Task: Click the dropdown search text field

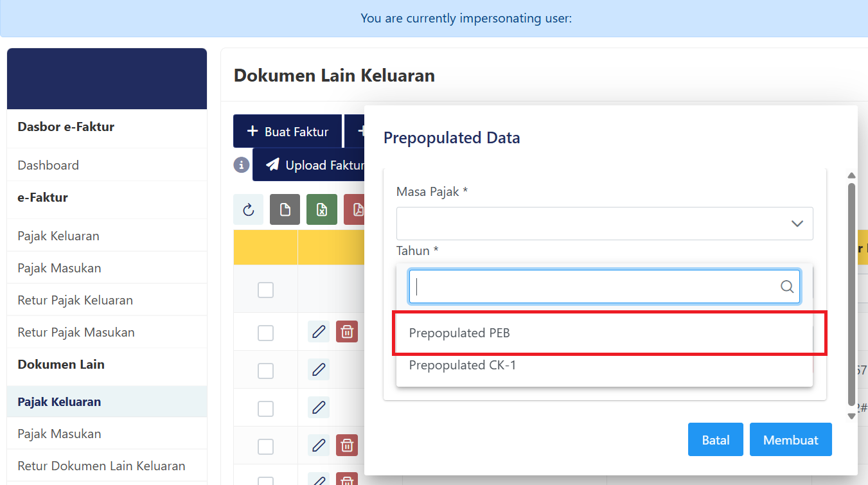Action: (x=594, y=287)
